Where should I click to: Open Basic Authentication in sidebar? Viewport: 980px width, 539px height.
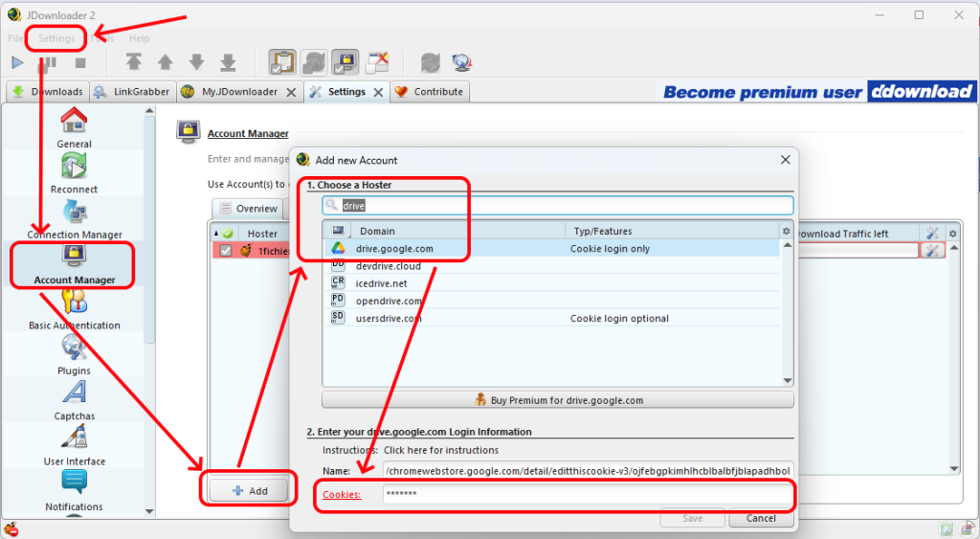click(75, 309)
